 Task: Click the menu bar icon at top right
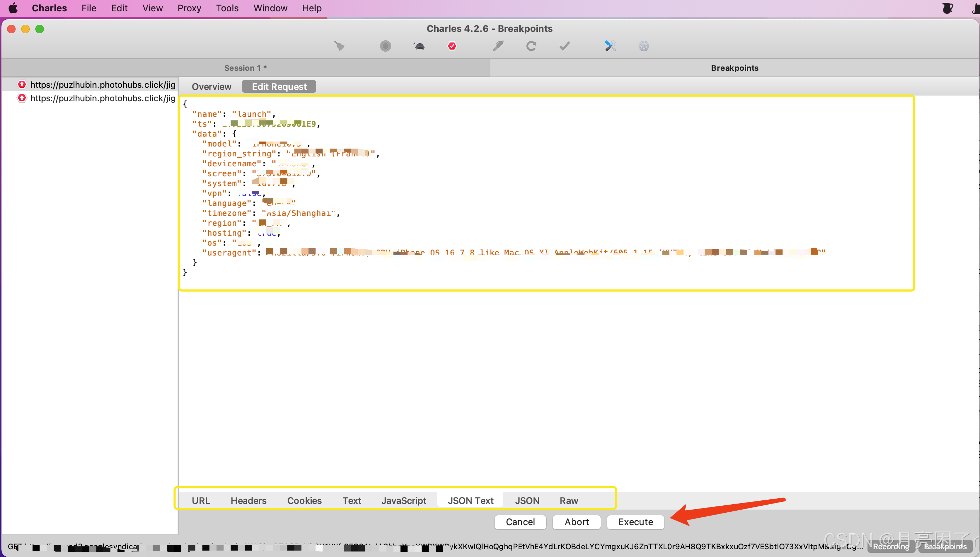click(x=947, y=8)
